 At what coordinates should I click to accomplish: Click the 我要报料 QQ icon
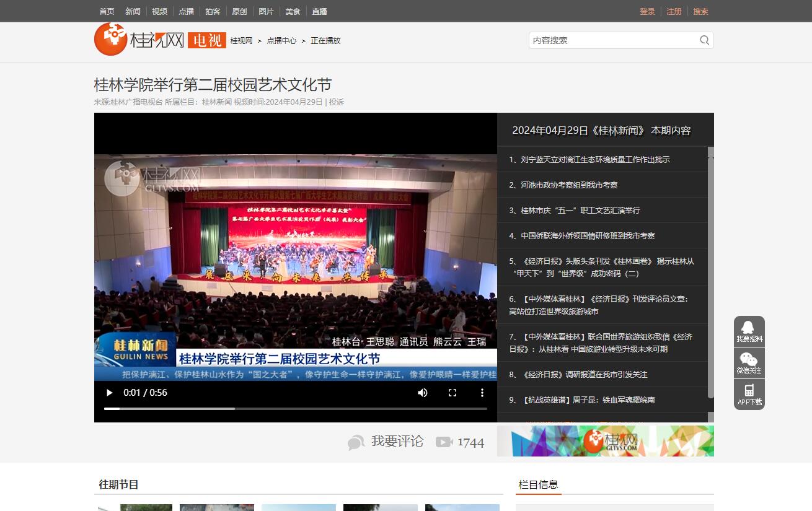pos(749,328)
